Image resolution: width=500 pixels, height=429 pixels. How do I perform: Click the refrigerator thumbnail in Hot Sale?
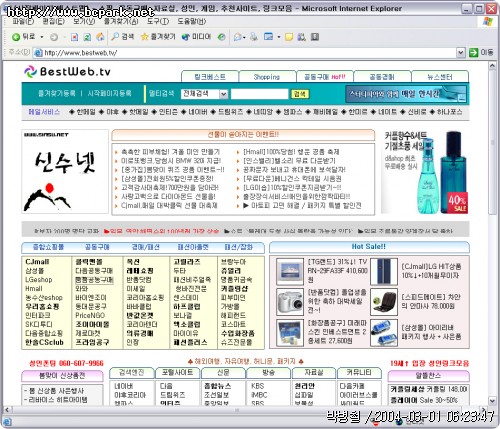(x=384, y=272)
